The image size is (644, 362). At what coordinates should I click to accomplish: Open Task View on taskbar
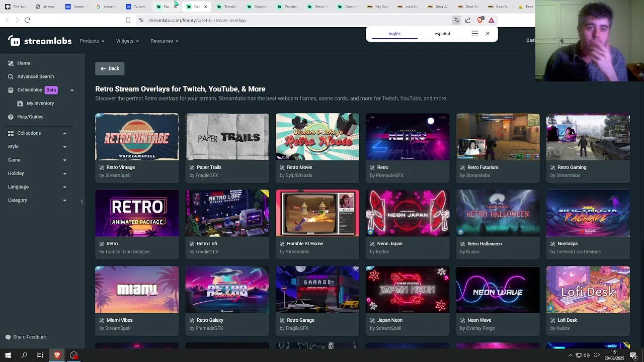[40, 355]
